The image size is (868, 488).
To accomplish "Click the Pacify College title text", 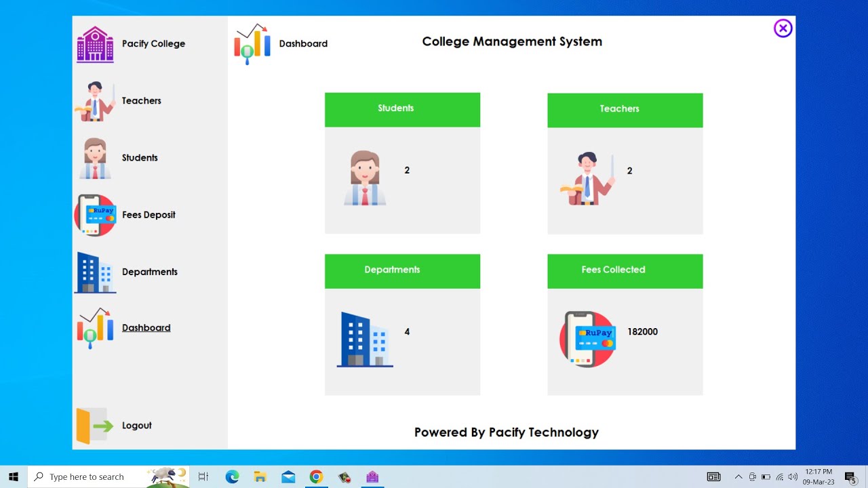I will point(153,43).
